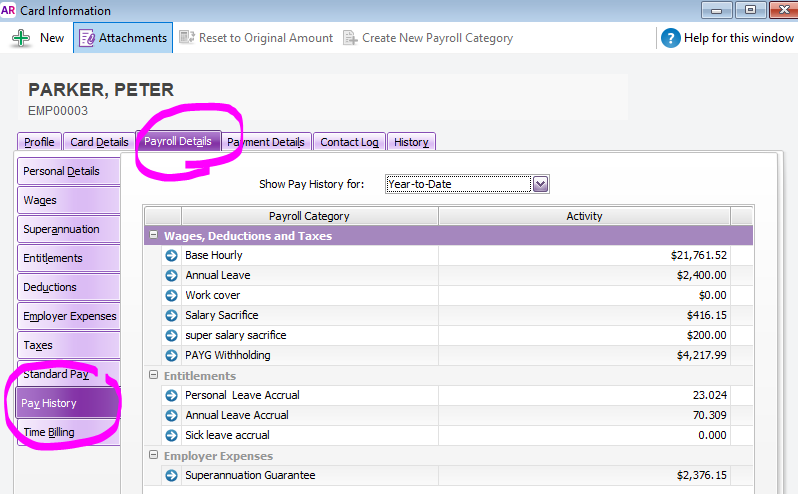Screen dimensions: 798x494
Task: Click the Activity column header
Action: [x=584, y=216]
